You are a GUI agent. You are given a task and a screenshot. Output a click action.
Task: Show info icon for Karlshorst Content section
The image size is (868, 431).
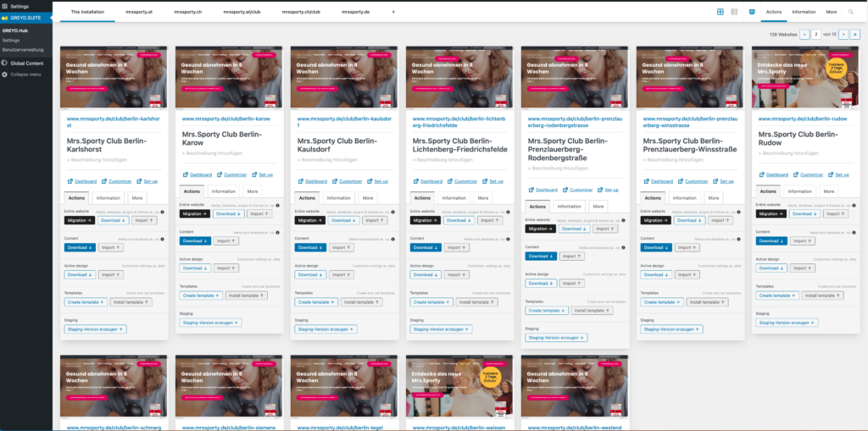(162, 239)
